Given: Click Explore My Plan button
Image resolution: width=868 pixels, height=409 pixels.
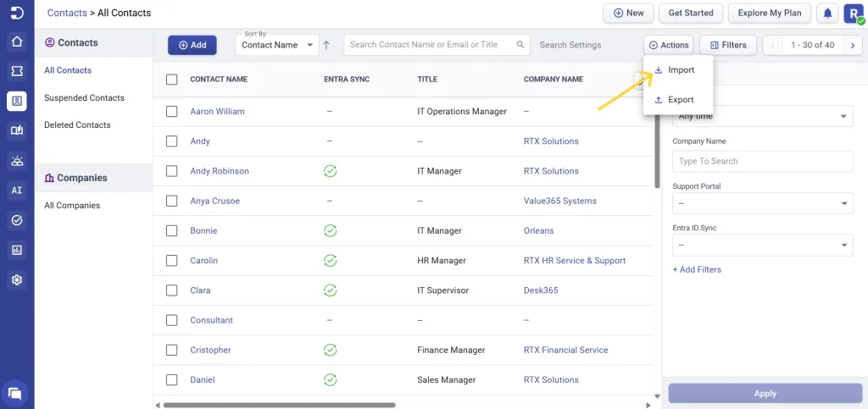Looking at the screenshot, I should coord(770,14).
